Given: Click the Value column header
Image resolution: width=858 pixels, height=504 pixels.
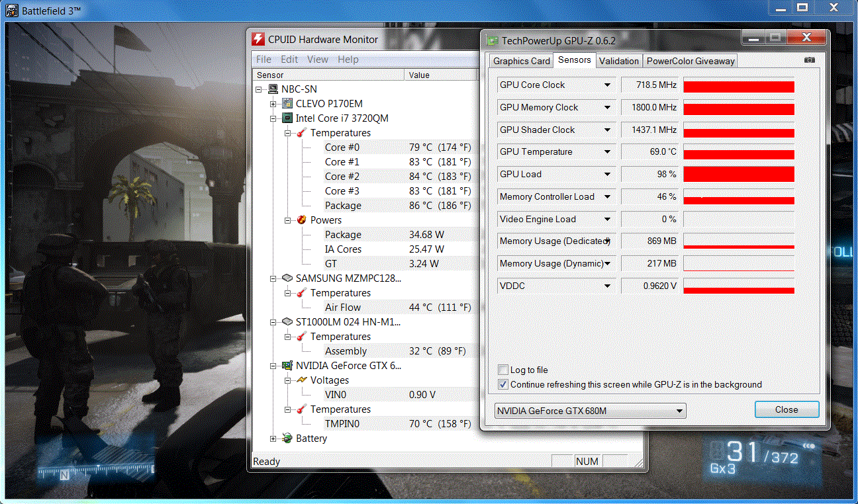Looking at the screenshot, I should (441, 75).
